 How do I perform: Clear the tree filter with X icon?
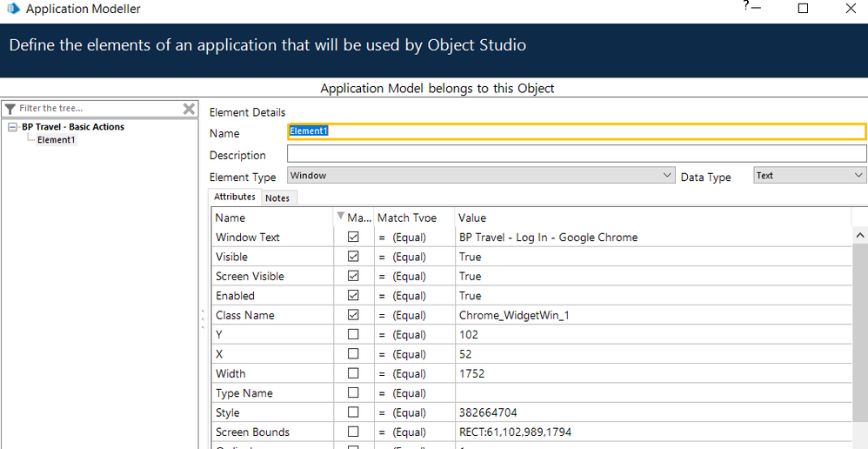189,109
